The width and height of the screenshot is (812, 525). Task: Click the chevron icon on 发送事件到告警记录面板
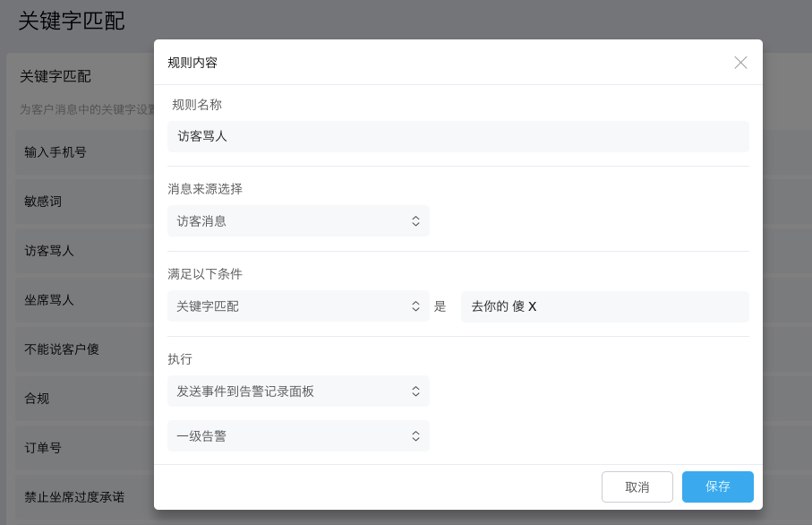coord(415,392)
